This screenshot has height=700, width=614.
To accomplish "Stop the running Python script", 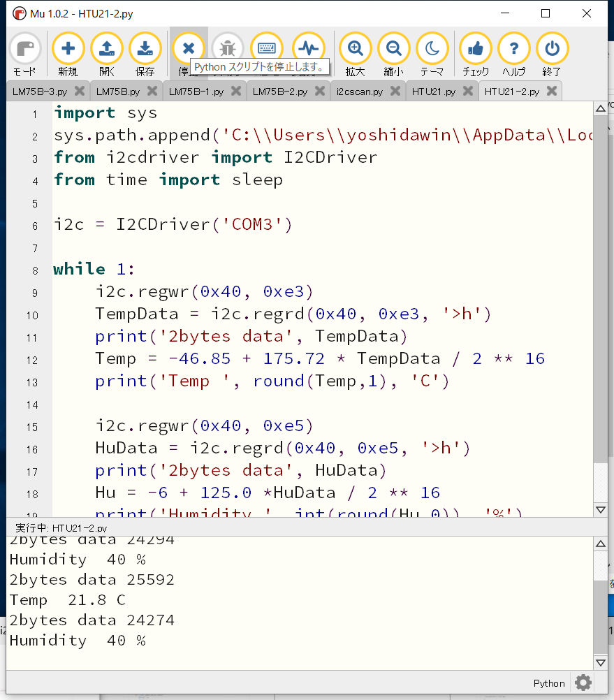I will [189, 48].
